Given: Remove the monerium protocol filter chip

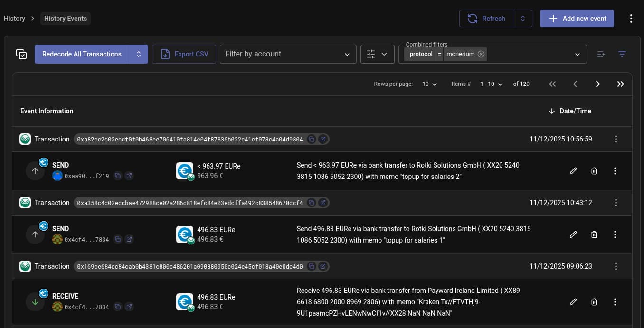Looking at the screenshot, I should pos(481,54).
